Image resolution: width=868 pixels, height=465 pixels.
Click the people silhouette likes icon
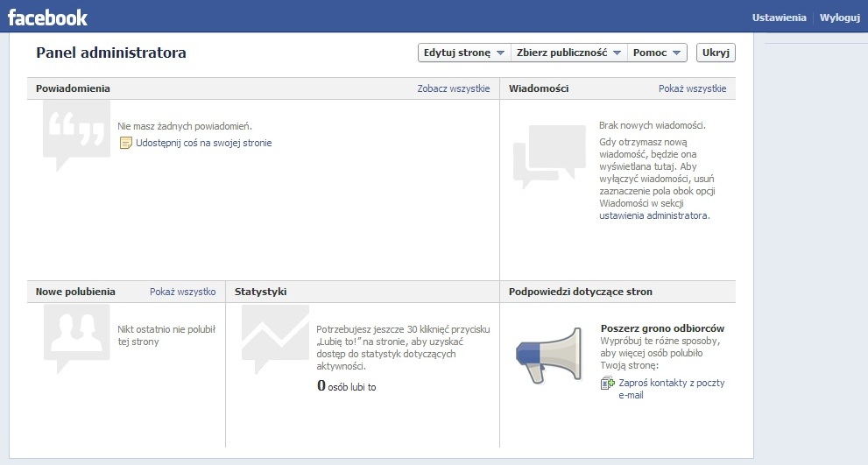click(x=76, y=337)
